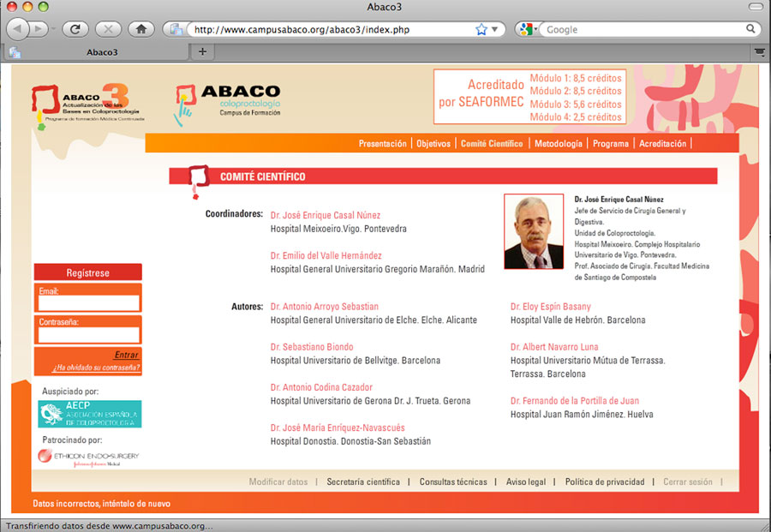Image resolution: width=771 pixels, height=532 pixels.
Task: Click Dr. Antonio Arroyo Sebastian link
Action: click(325, 307)
